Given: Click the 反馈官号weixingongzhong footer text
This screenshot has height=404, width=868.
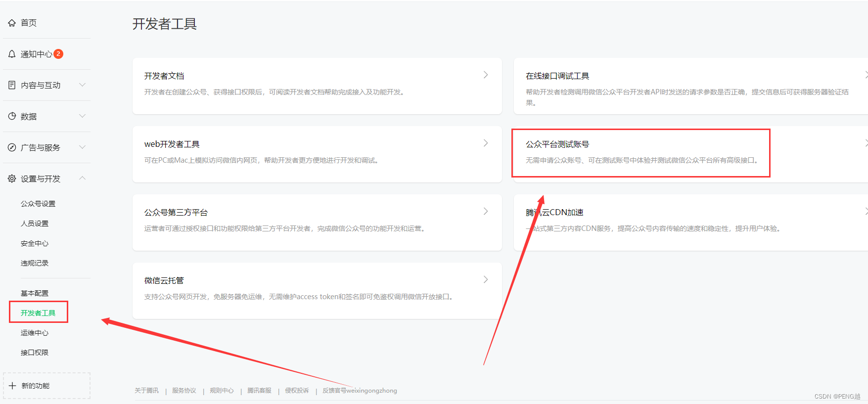Looking at the screenshot, I should [x=360, y=391].
